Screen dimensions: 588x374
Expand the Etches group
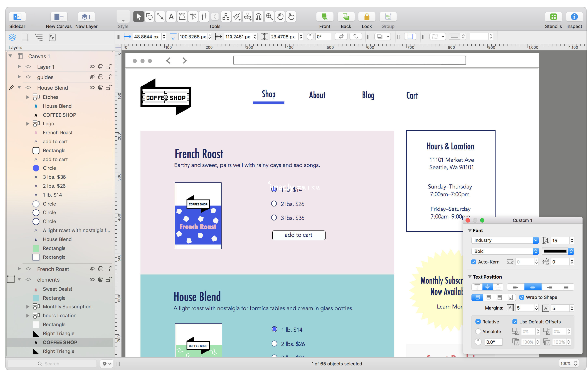(28, 97)
